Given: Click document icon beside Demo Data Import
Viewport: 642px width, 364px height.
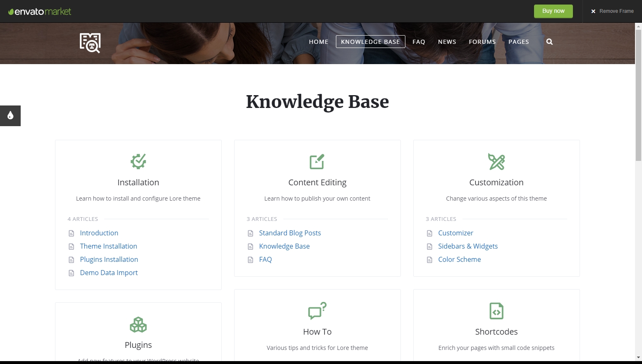Looking at the screenshot, I should (x=71, y=273).
